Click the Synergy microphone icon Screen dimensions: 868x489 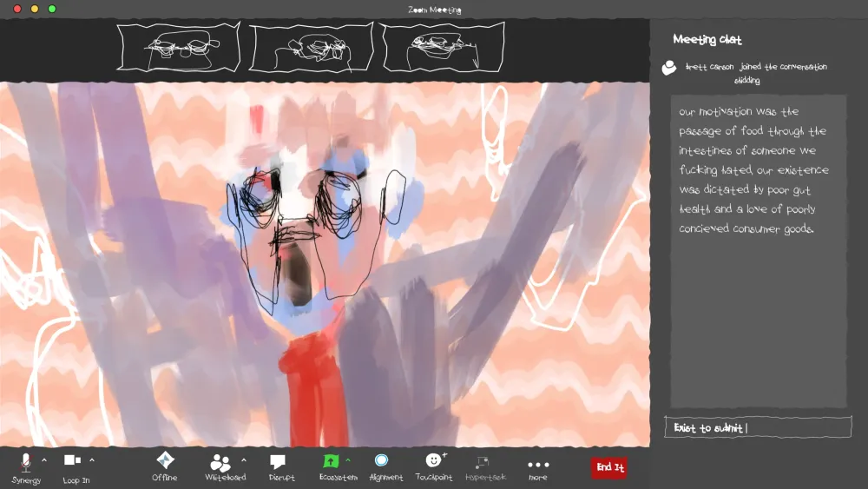25,462
